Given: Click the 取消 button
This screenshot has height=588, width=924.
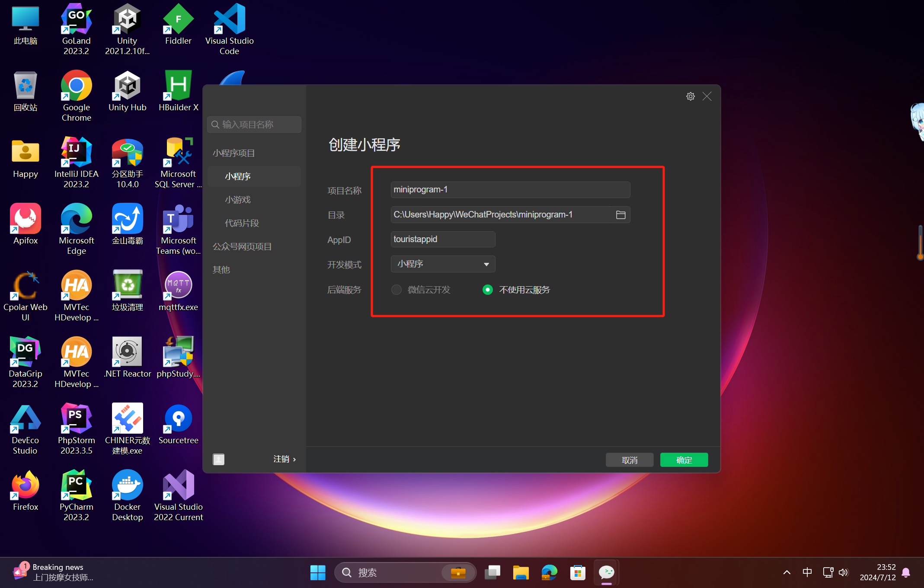Looking at the screenshot, I should coord(629,460).
